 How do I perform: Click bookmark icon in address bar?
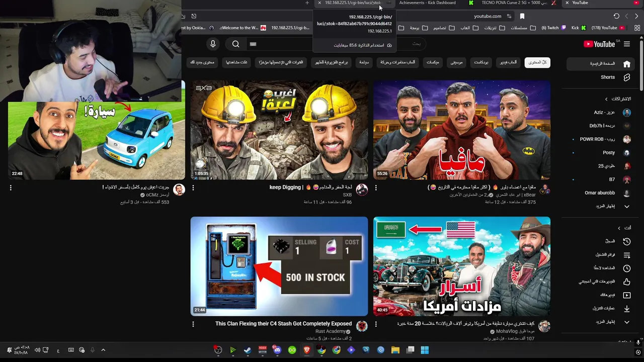click(522, 16)
